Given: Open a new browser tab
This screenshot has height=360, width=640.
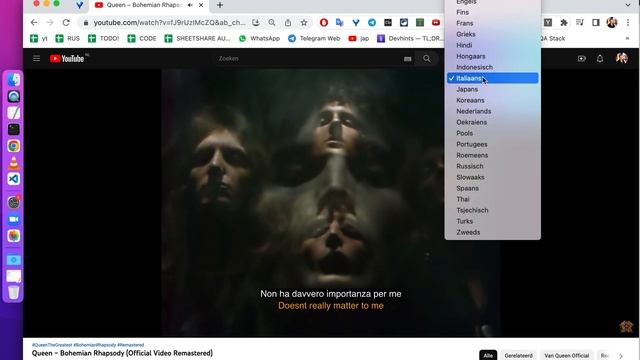Looking at the screenshot, I should pos(220,5).
